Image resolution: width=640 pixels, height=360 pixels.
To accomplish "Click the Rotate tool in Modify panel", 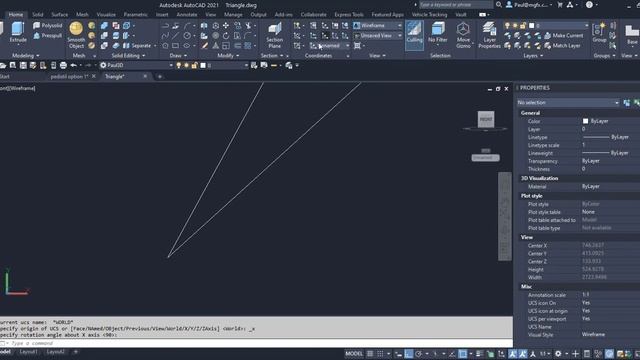I will pos(226,36).
